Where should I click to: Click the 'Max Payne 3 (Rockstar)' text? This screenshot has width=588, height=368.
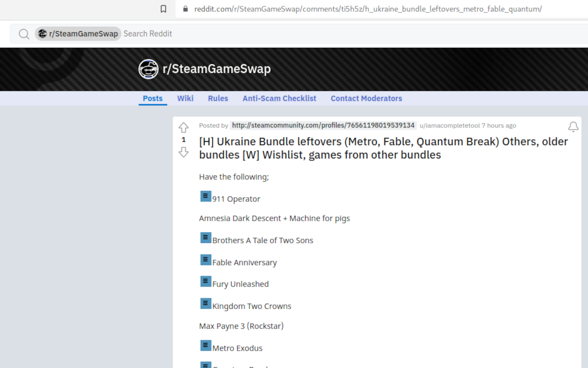click(241, 326)
